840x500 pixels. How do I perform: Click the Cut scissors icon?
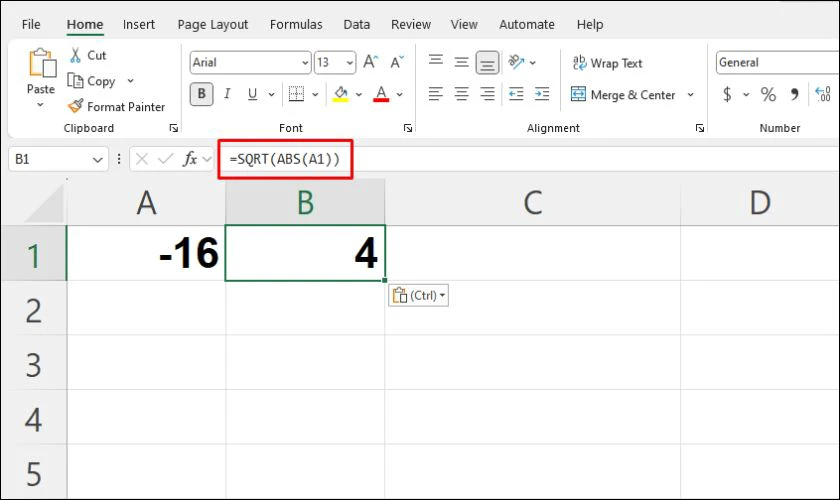(76, 55)
